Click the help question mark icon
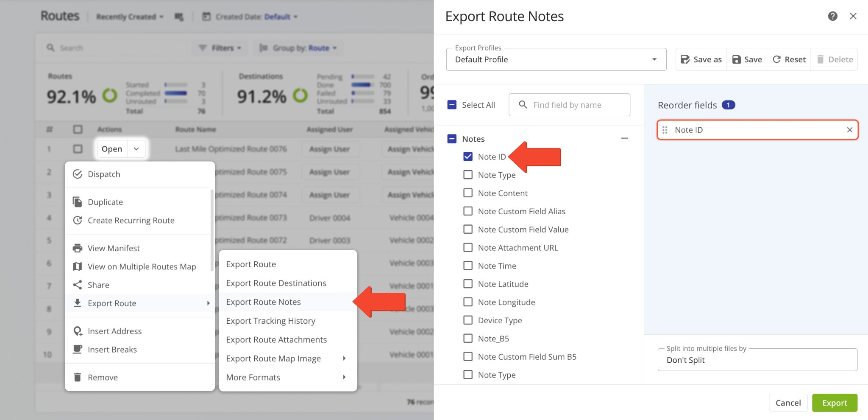This screenshot has height=420, width=868. click(832, 16)
